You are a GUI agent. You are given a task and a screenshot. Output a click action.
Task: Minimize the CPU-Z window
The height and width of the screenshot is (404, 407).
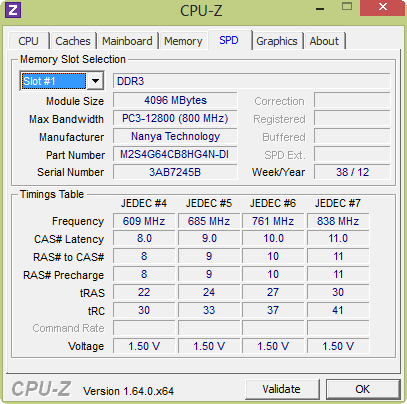(x=320, y=9)
